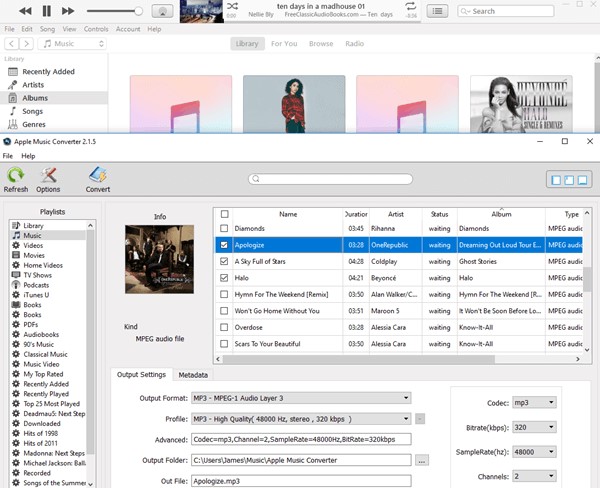Open the Bitrate(kbps) dropdown
Image resolution: width=600 pixels, height=488 pixels.
(534, 427)
